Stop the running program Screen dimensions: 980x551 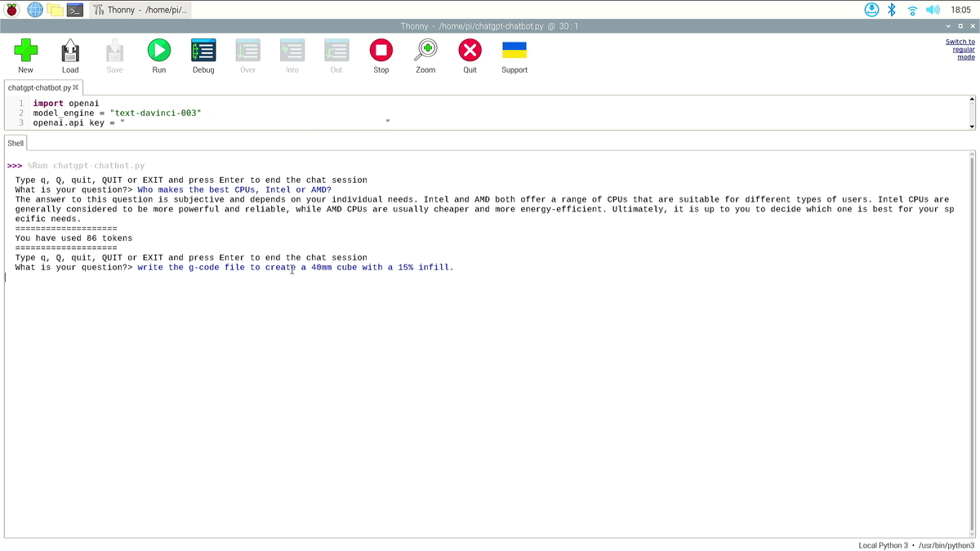(x=381, y=56)
